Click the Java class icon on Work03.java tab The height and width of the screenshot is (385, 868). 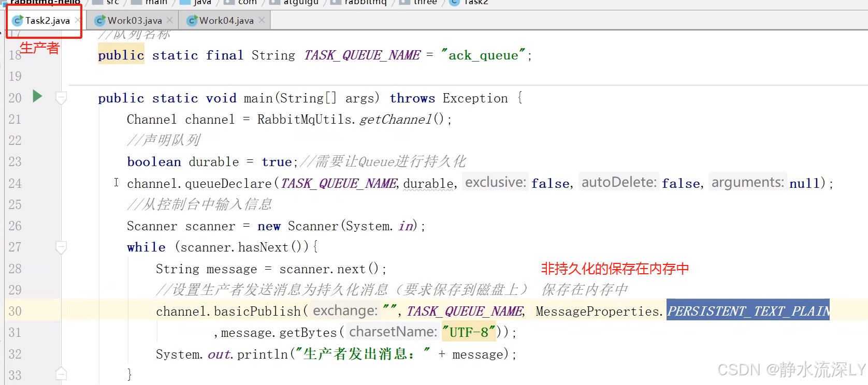pos(100,21)
